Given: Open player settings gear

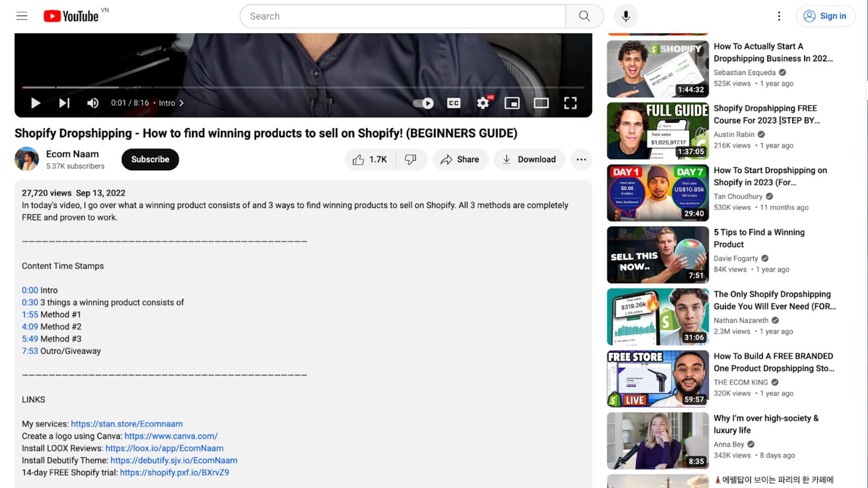Looking at the screenshot, I should tap(483, 103).
